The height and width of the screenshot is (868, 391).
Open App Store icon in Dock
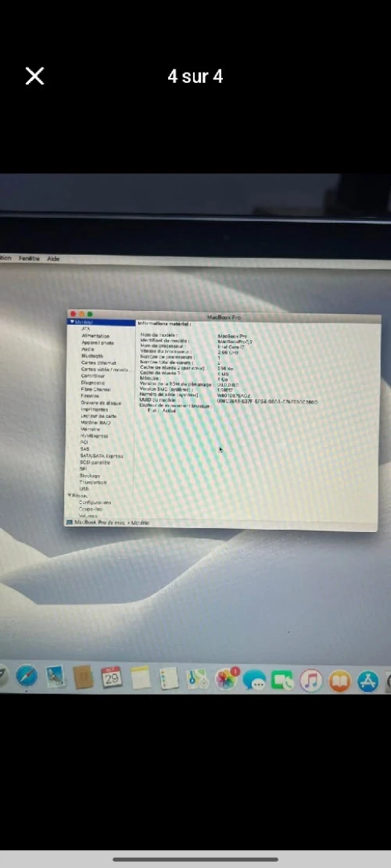[x=368, y=681]
